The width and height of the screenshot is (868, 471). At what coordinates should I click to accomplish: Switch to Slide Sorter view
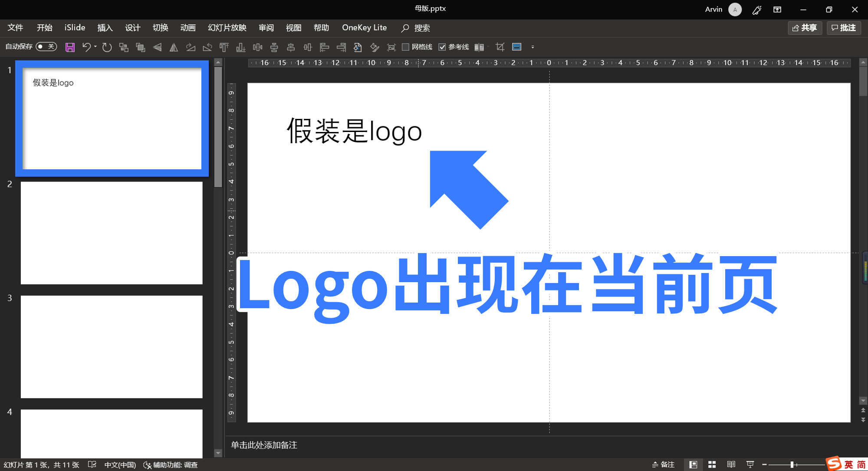coord(712,464)
